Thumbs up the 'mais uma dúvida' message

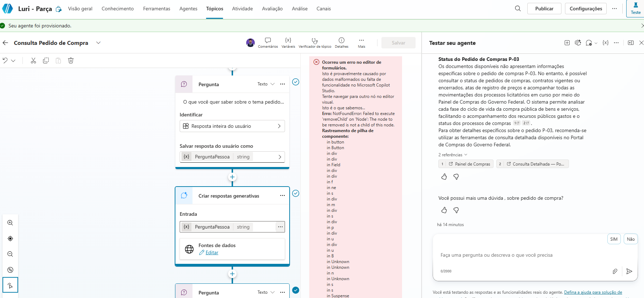444,210
